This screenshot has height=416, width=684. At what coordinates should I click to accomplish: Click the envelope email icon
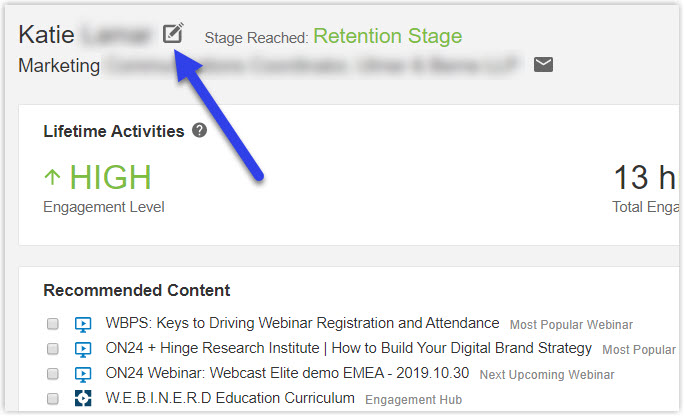pyautogui.click(x=543, y=65)
